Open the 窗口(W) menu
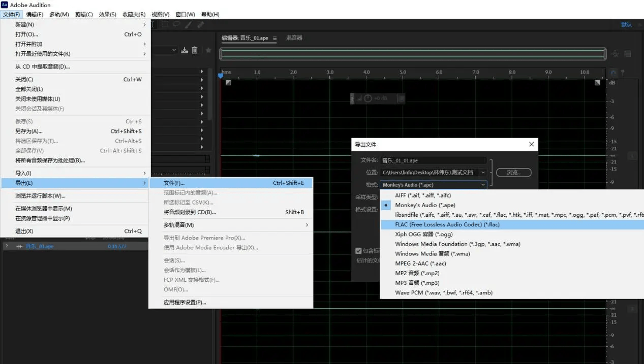Screen dimensions: 644x364 pos(185,14)
